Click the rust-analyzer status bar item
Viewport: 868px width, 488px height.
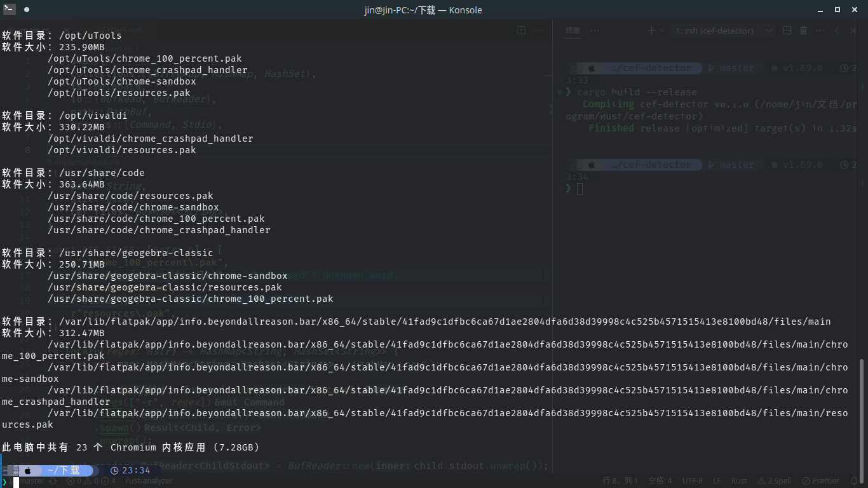click(149, 481)
